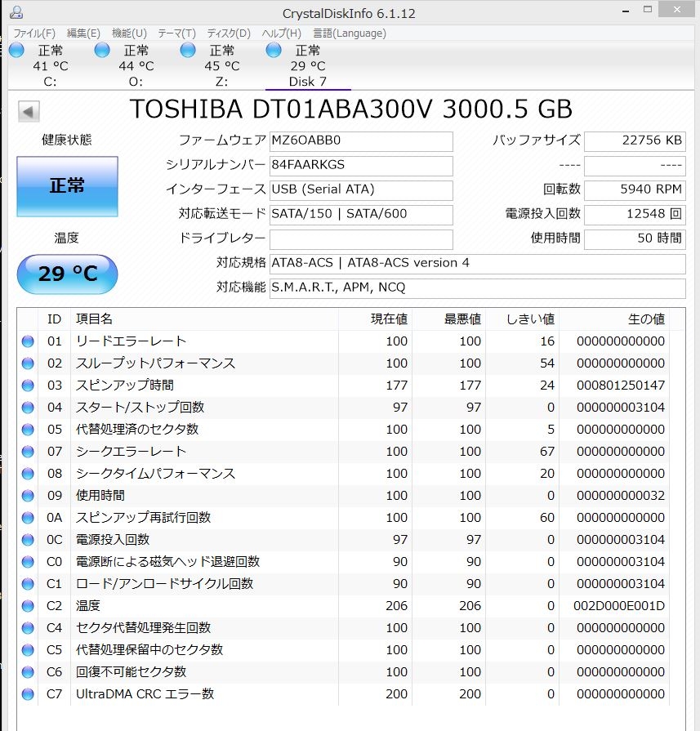The height and width of the screenshot is (731, 700).
Task: Click the blue status orb for C: drive
Action: coord(17,50)
